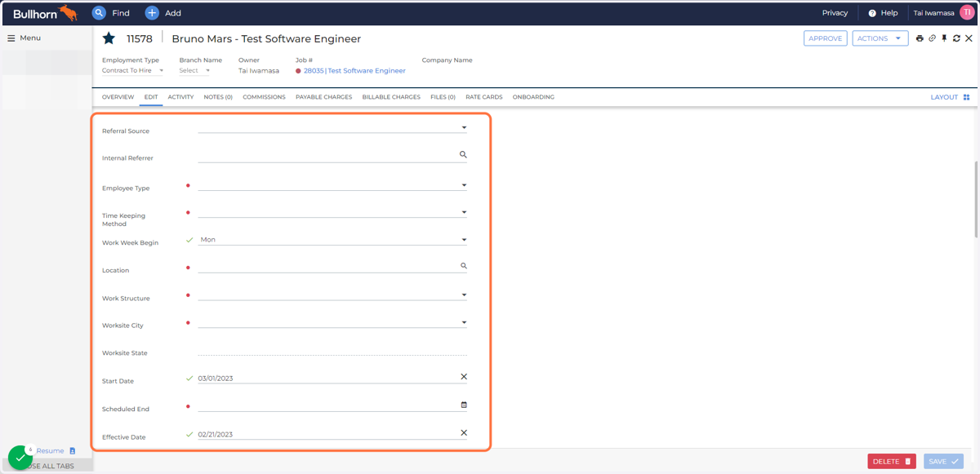Click the LAYOUT link text
Viewport: 980px width, 474px height.
[944, 97]
